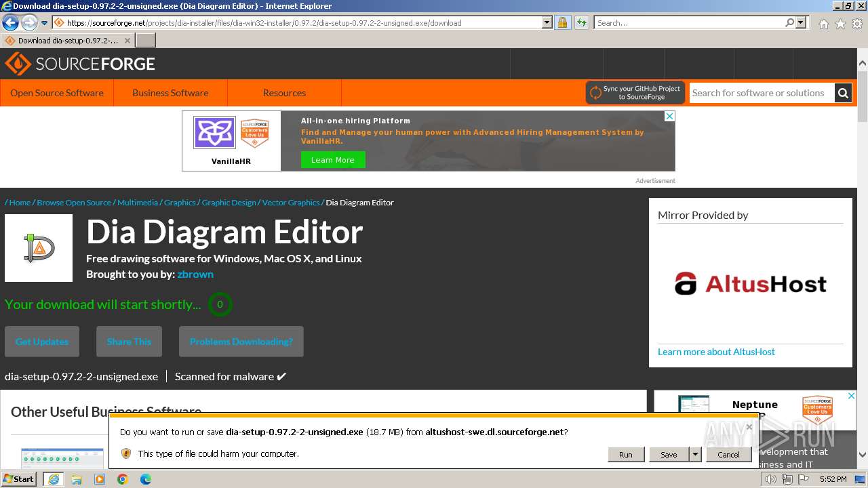Viewport: 868px width, 488px height.
Task: Click the Problems Downloading? button
Action: click(x=241, y=342)
